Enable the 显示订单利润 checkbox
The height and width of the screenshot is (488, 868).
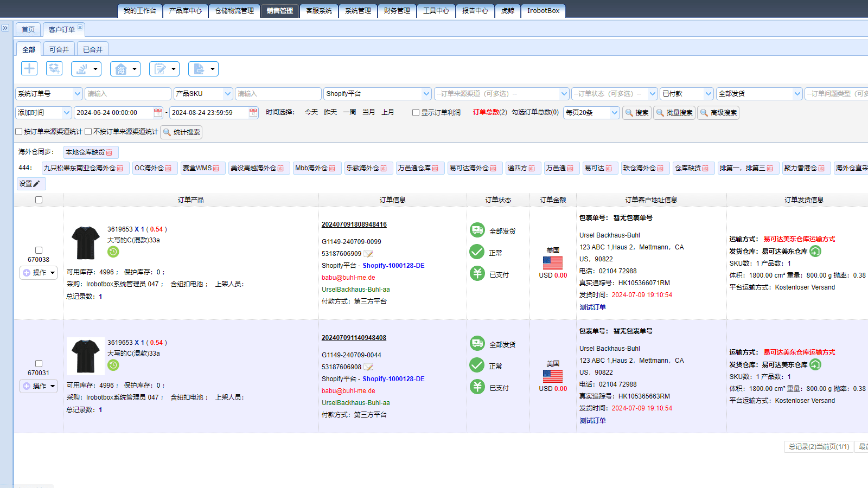[416, 113]
